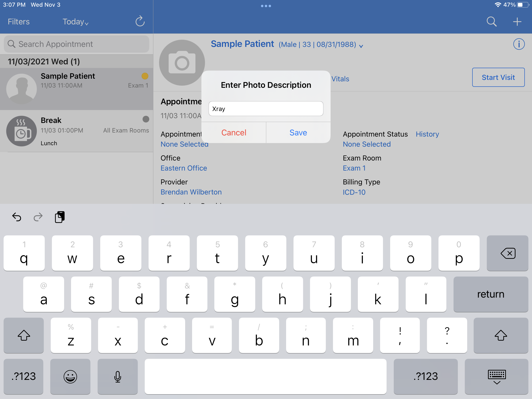Screen dimensions: 532x399
Task: Tap the battery status indicator
Action: (523, 5)
